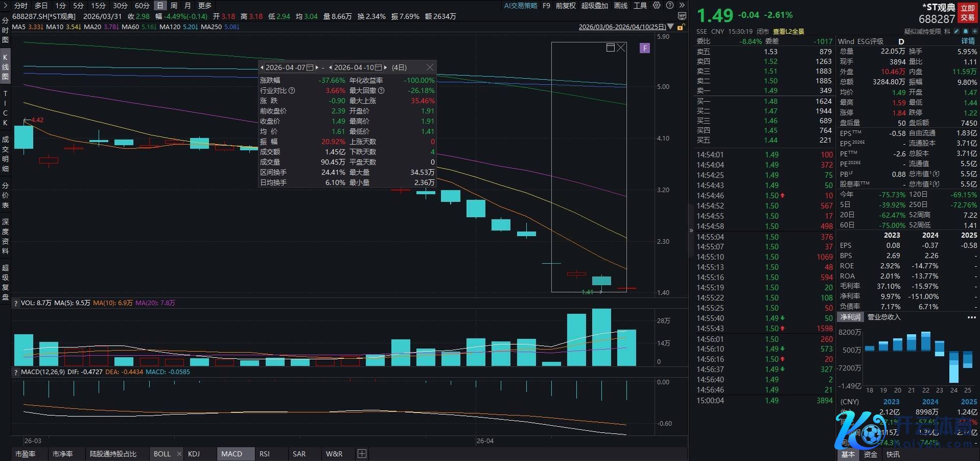This screenshot has height=461, width=980.
Task: Switch to the 周 weekly period tab
Action: coord(174,6)
